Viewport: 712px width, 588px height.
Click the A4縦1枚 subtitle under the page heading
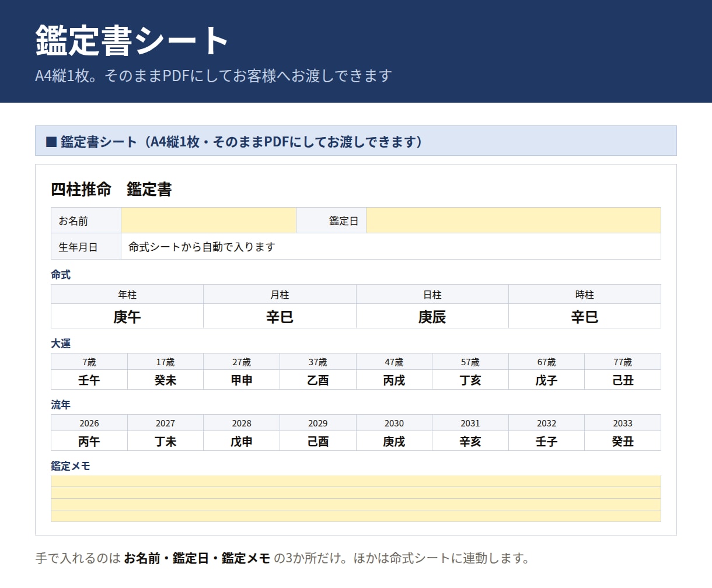[x=213, y=76]
